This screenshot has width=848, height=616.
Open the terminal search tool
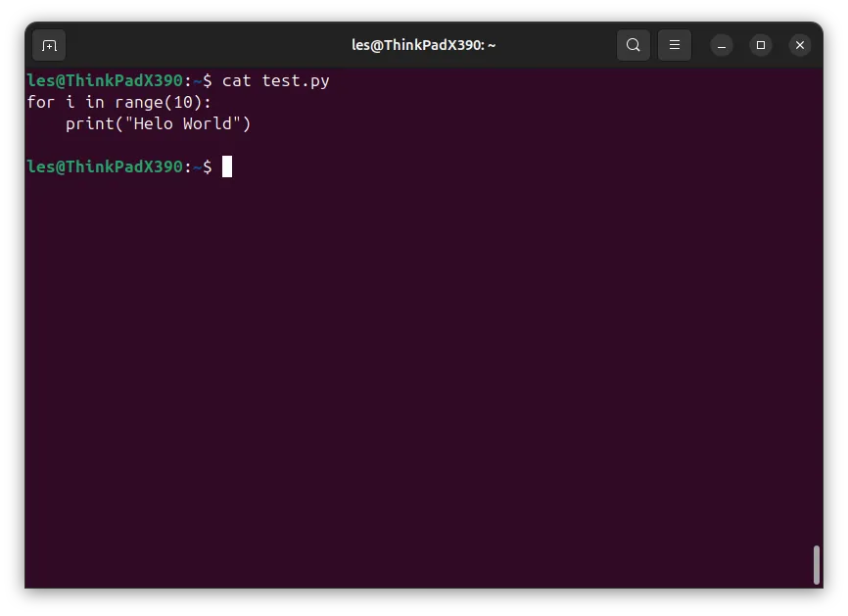pyautogui.click(x=634, y=45)
